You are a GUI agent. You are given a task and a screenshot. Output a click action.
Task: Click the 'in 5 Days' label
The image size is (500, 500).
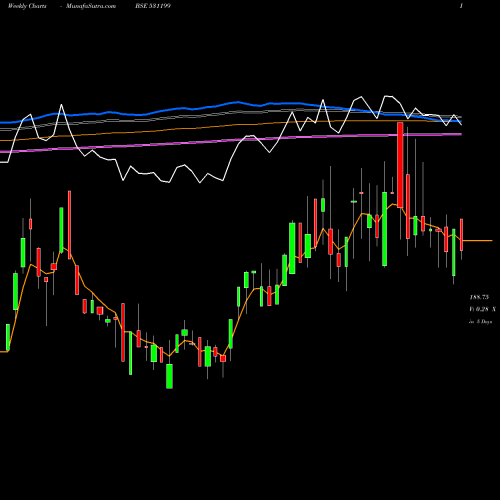click(x=480, y=322)
